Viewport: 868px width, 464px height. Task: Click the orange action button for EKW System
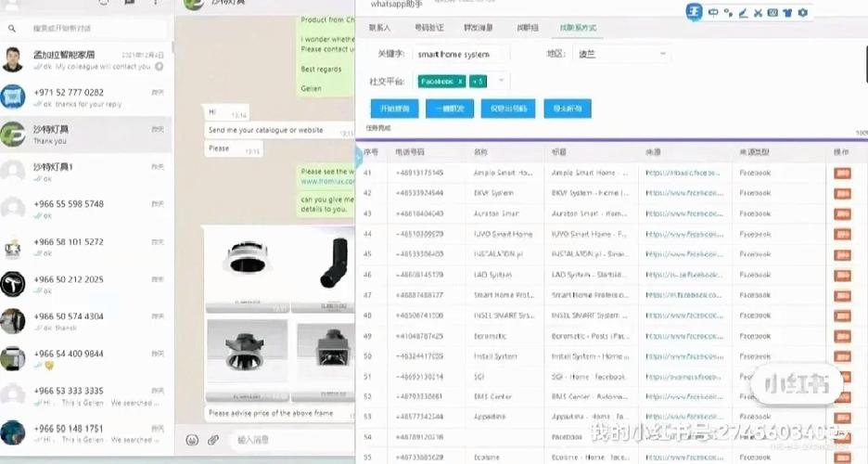843,193
